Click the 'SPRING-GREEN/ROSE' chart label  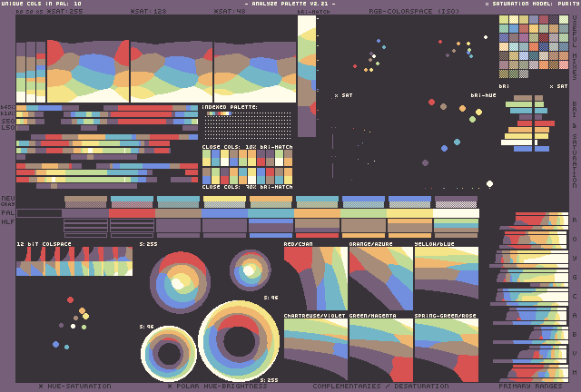coord(445,316)
